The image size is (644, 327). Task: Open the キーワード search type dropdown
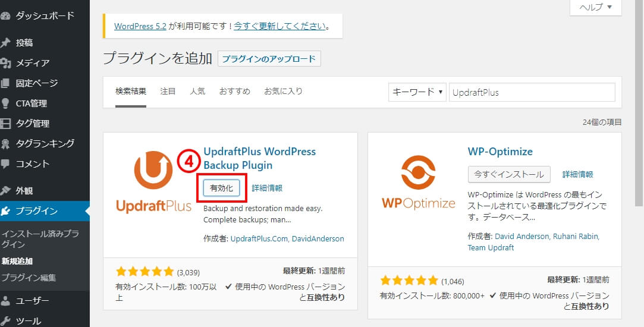point(417,92)
